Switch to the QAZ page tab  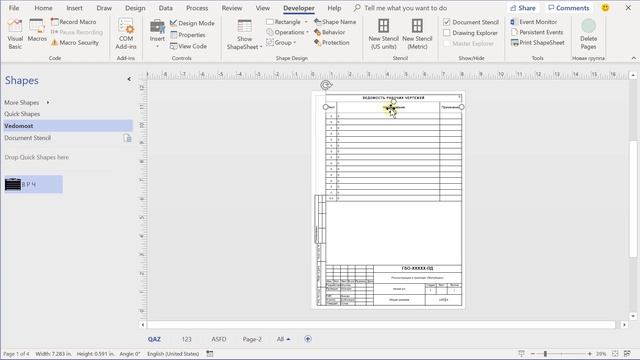[154, 339]
